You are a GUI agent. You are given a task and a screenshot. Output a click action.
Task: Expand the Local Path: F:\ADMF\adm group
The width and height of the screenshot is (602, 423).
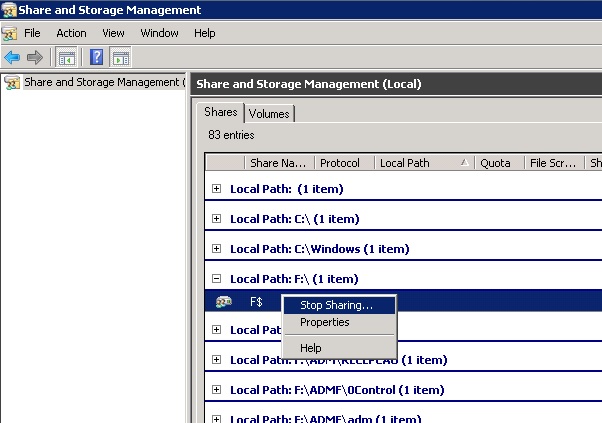pyautogui.click(x=217, y=417)
